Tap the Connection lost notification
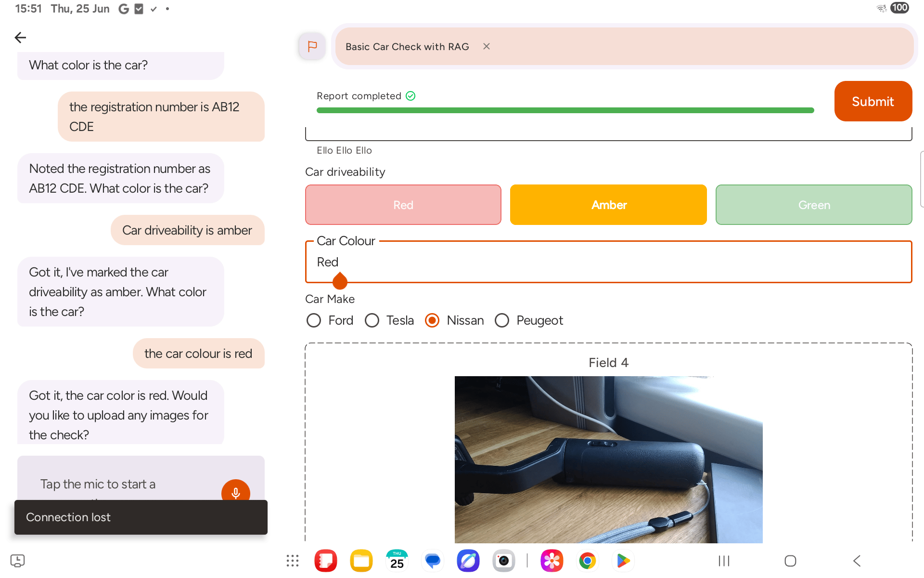This screenshot has height=578, width=924. point(141,517)
